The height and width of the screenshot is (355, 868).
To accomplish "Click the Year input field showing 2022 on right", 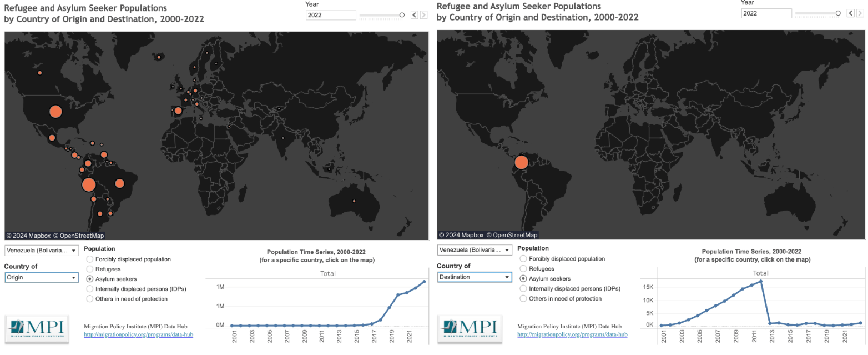I will click(766, 13).
